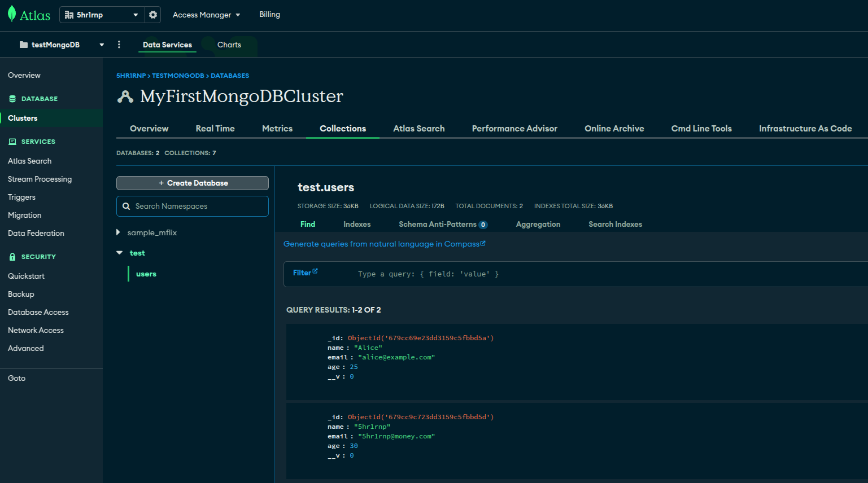Switch to the Data Services tab

(x=167, y=45)
